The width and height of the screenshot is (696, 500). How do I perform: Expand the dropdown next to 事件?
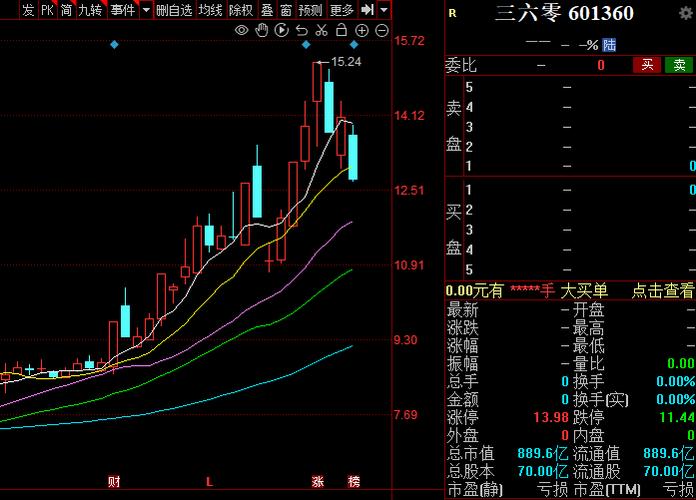tap(146, 10)
